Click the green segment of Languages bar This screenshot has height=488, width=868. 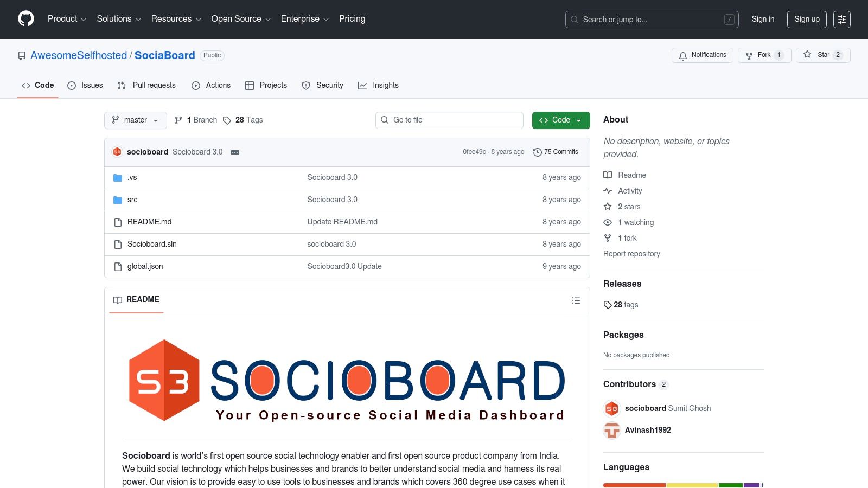click(x=731, y=485)
